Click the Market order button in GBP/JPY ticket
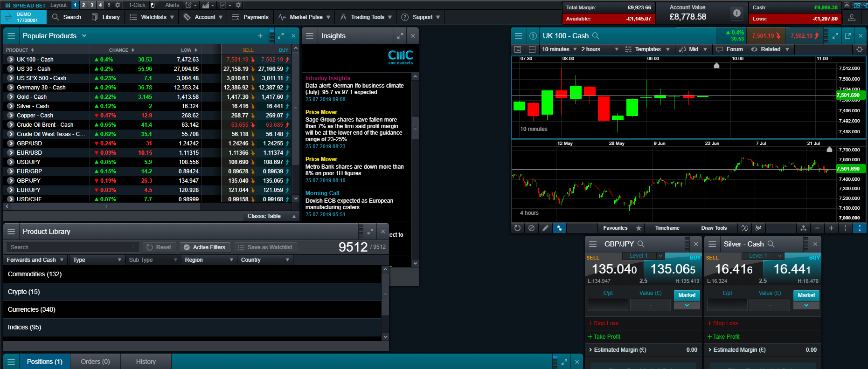 click(x=687, y=295)
